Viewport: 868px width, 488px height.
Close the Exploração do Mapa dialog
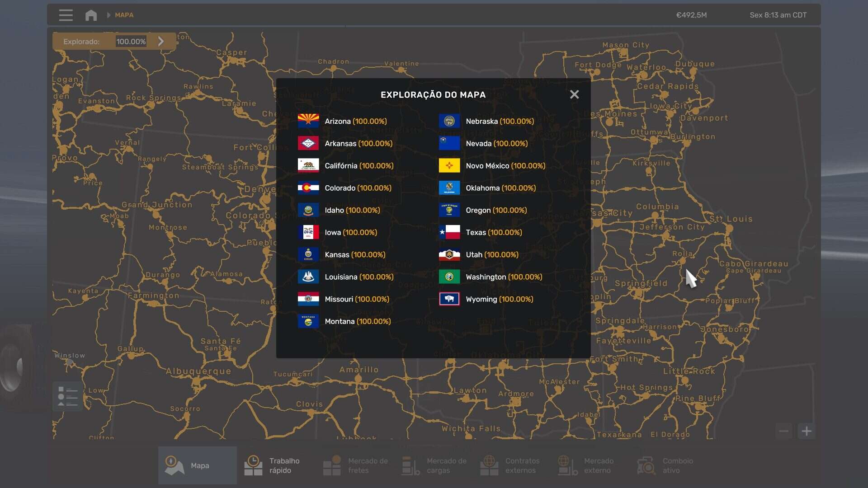(574, 94)
